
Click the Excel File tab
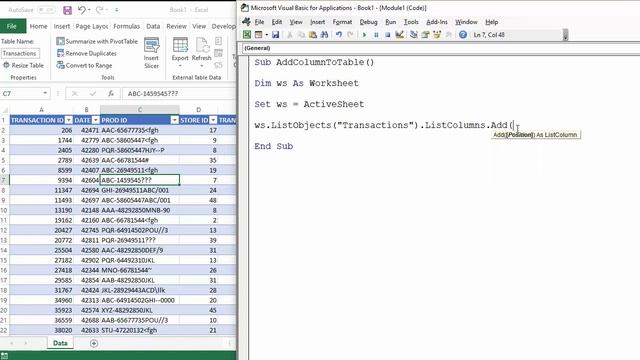pyautogui.click(x=12, y=26)
